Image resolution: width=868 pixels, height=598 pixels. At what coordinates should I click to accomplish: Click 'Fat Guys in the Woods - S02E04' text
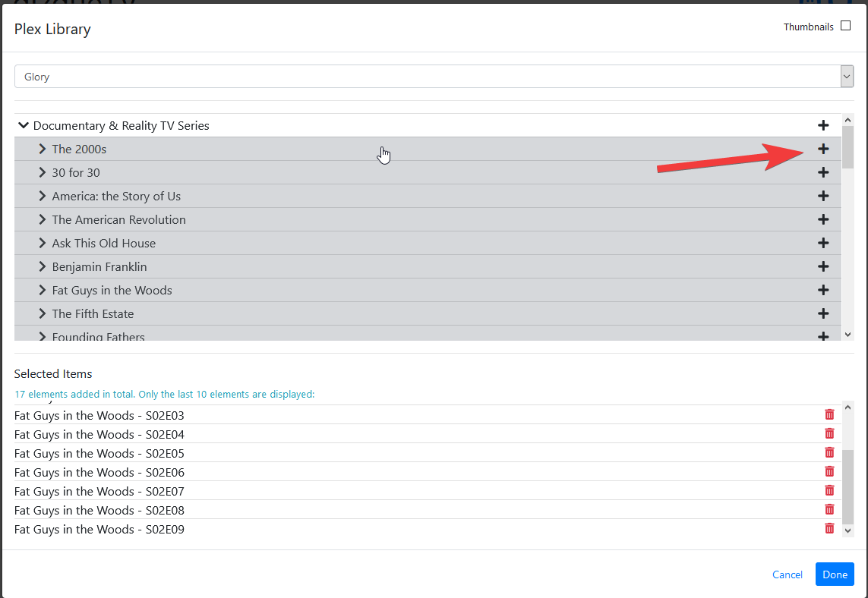click(x=99, y=434)
